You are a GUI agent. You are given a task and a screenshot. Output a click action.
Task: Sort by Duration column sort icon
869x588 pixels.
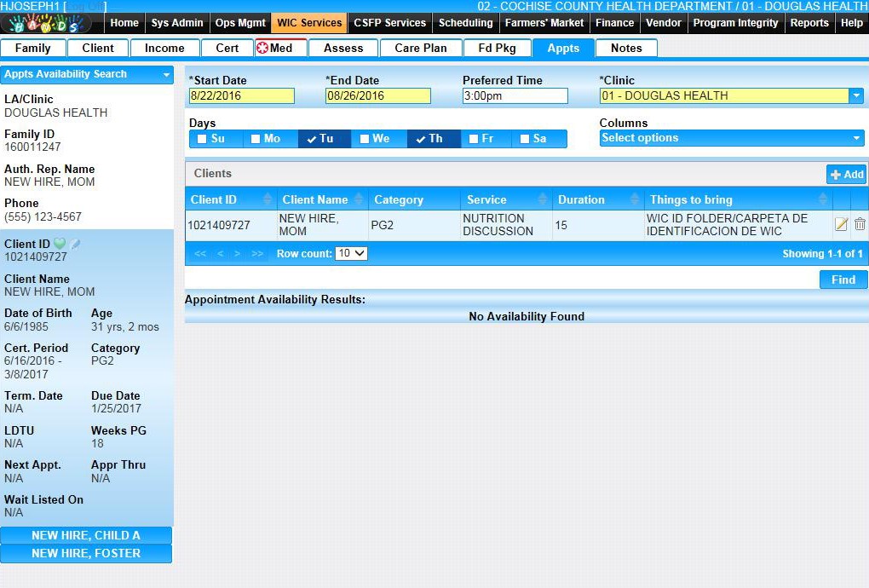[x=635, y=199]
